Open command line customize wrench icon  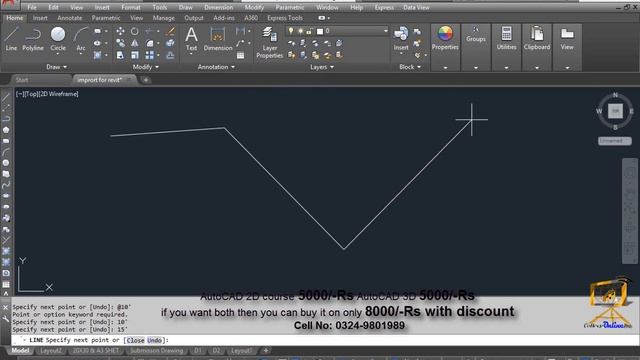(5, 318)
